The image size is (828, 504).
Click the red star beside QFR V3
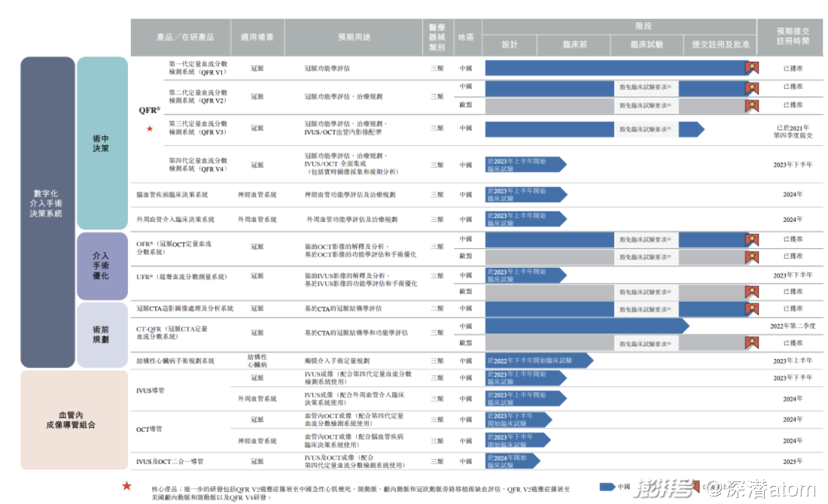coord(150,128)
